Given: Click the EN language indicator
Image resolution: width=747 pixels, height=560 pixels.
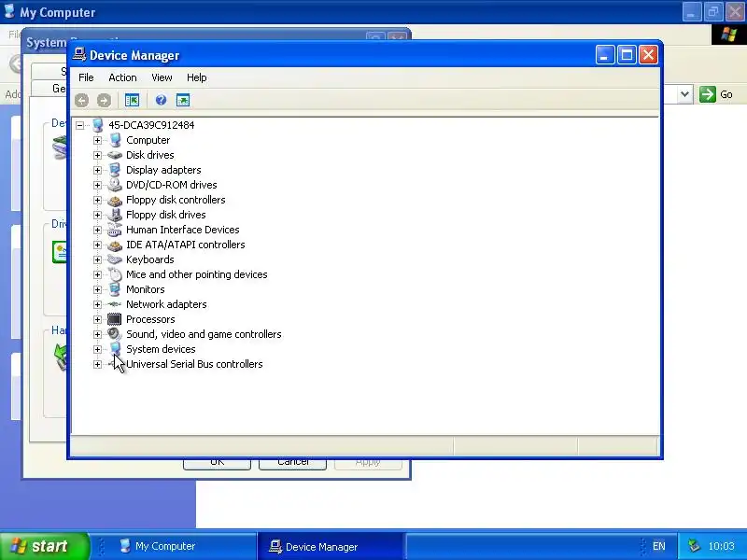Looking at the screenshot, I should pos(659,546).
